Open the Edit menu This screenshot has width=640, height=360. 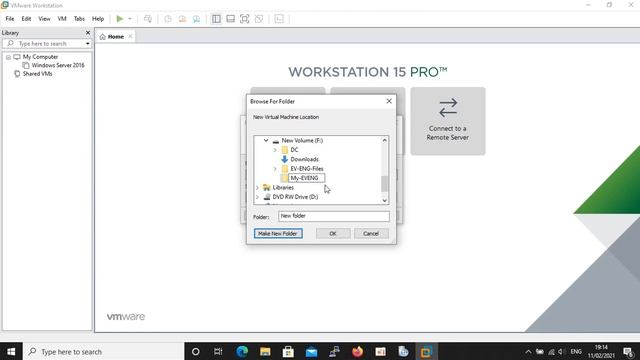(27, 19)
